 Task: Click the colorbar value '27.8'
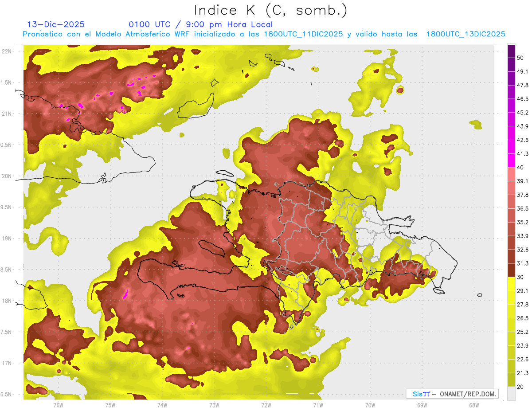[522, 305]
